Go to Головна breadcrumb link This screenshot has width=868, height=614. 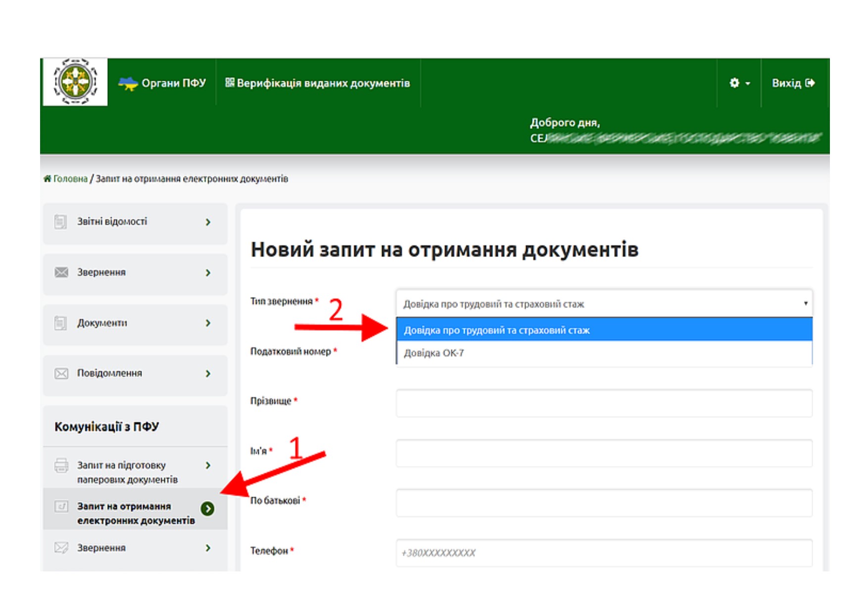coord(70,179)
